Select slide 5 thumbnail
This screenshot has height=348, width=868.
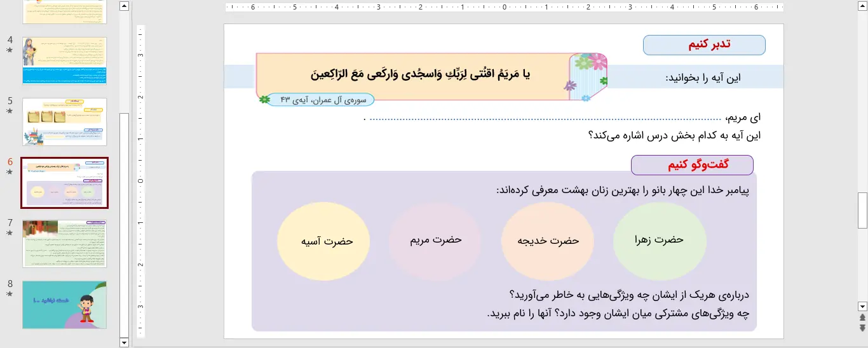(64, 122)
